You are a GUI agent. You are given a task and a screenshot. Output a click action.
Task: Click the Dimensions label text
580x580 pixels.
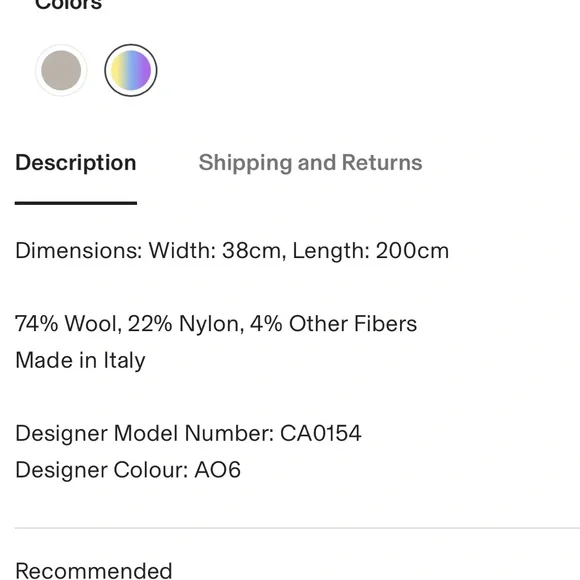point(79,251)
